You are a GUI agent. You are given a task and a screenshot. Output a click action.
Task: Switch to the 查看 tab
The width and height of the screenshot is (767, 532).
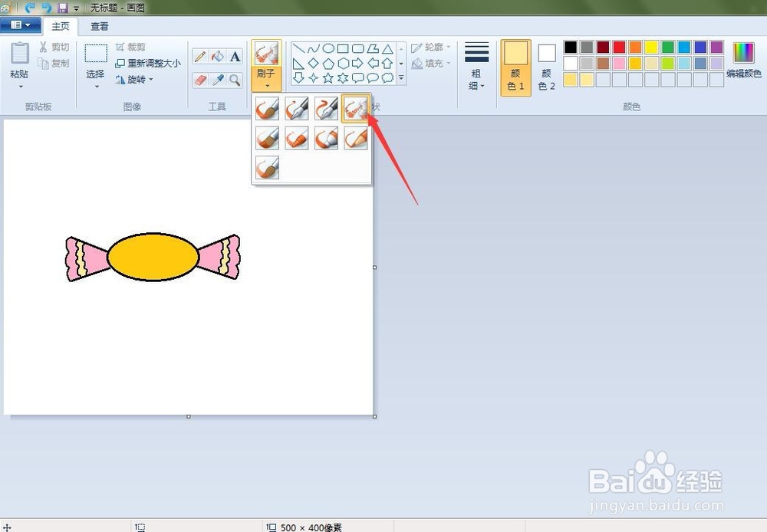pos(99,26)
